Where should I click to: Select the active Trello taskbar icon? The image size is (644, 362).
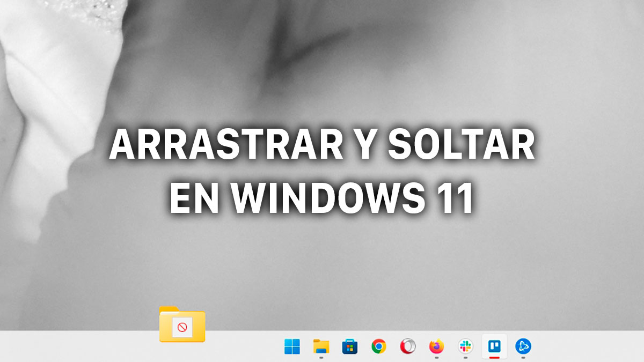[x=494, y=346]
